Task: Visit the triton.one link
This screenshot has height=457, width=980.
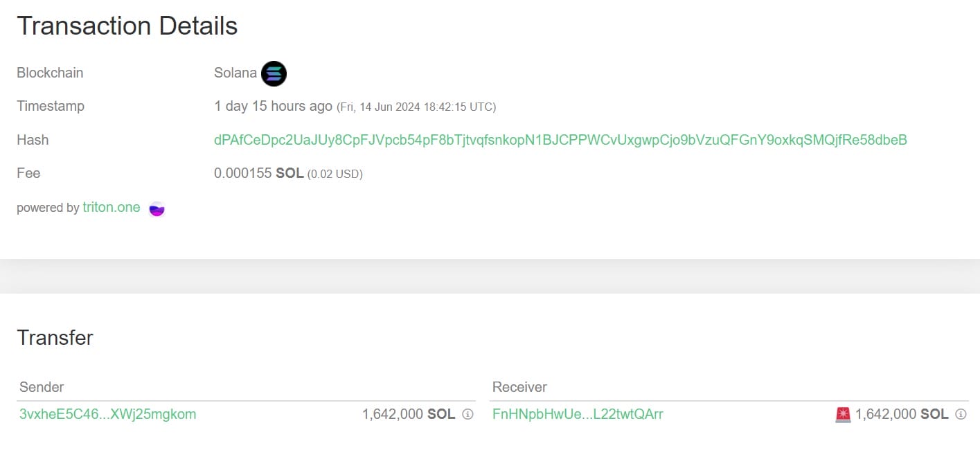Action: pyautogui.click(x=112, y=208)
